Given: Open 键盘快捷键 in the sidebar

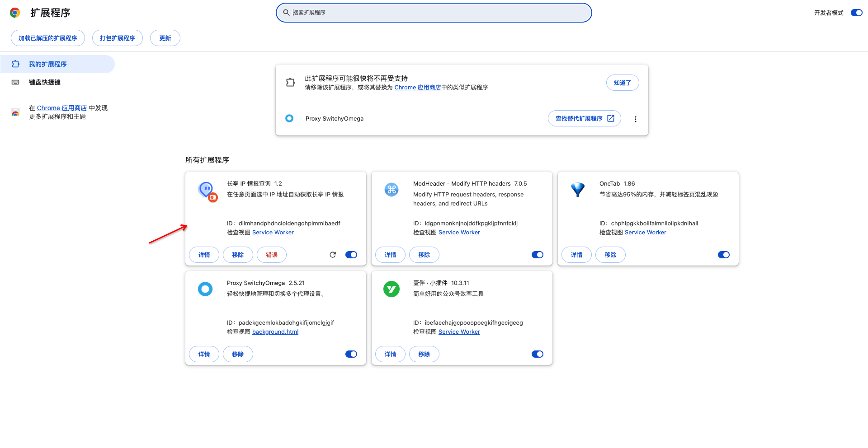Looking at the screenshot, I should click(x=45, y=82).
